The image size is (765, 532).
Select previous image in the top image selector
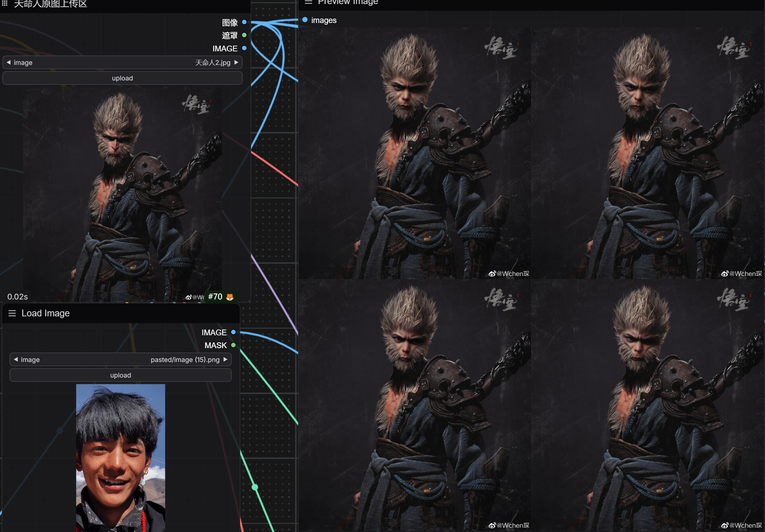pyautogui.click(x=9, y=63)
